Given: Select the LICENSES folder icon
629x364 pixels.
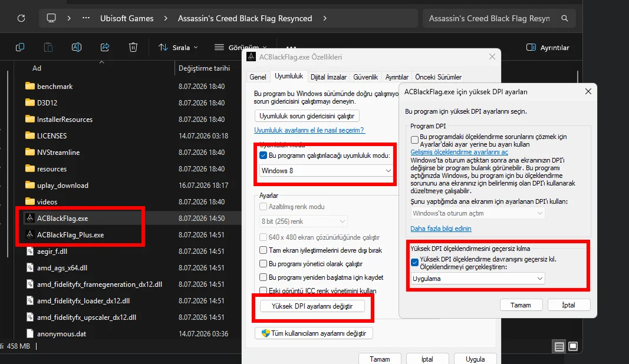Looking at the screenshot, I should coord(29,135).
